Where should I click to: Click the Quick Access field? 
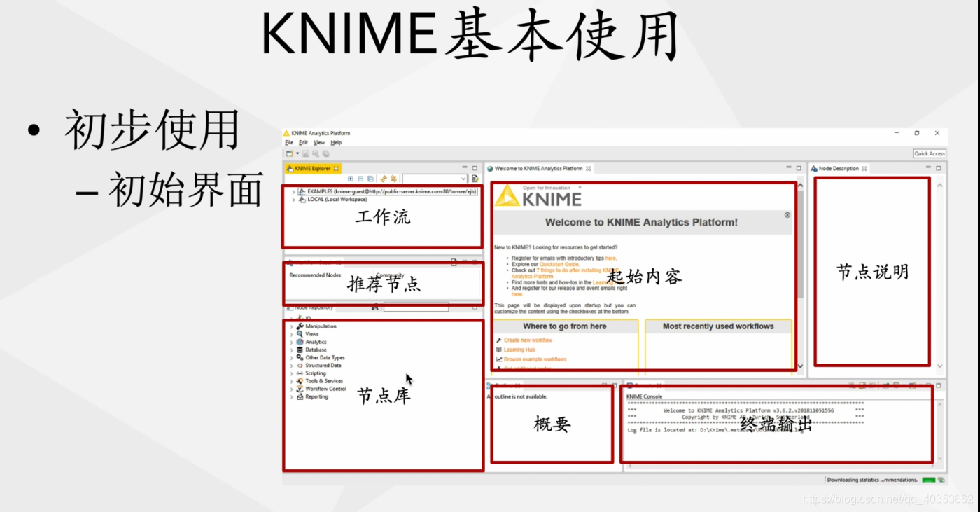pos(930,153)
